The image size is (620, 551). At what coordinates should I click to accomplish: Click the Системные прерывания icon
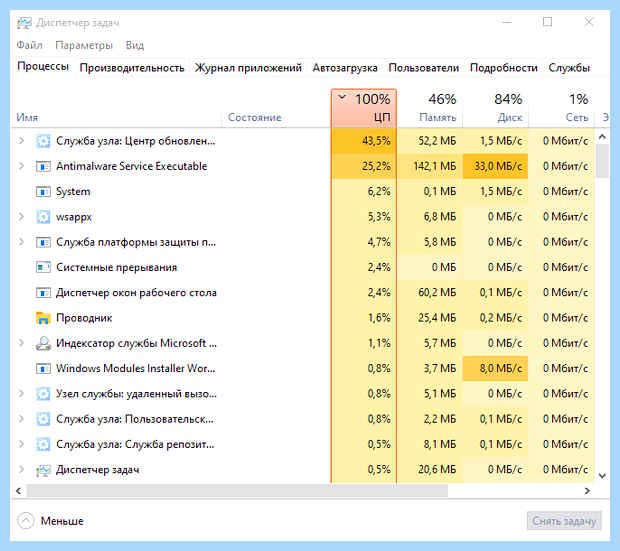tap(43, 267)
